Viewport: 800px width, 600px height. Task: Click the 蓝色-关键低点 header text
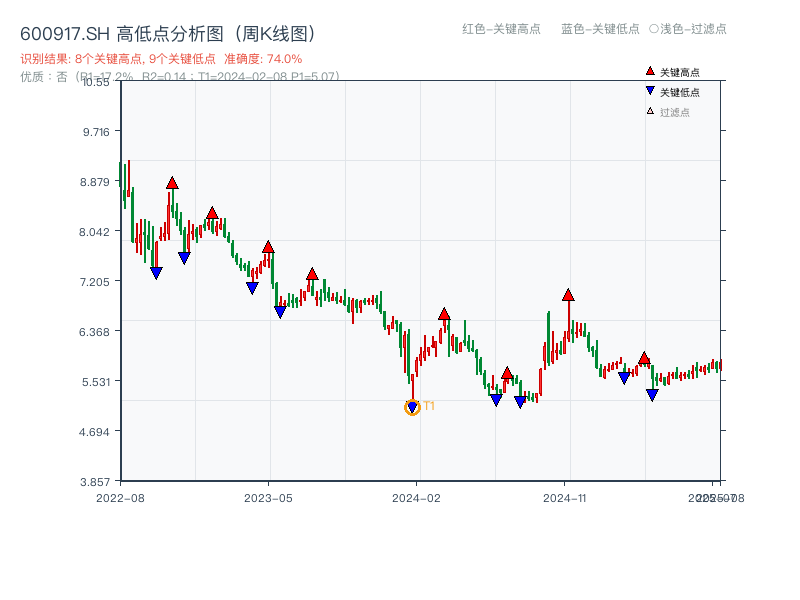coord(600,29)
